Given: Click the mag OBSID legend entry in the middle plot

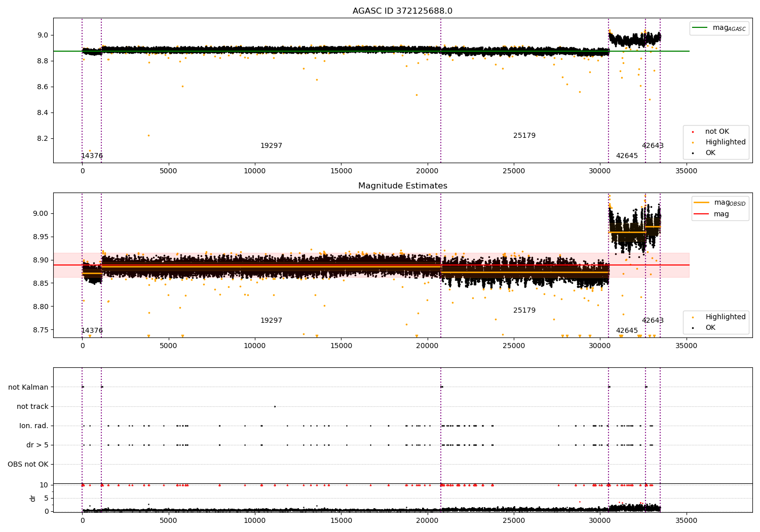Looking at the screenshot, I should pyautogui.click(x=730, y=203).
